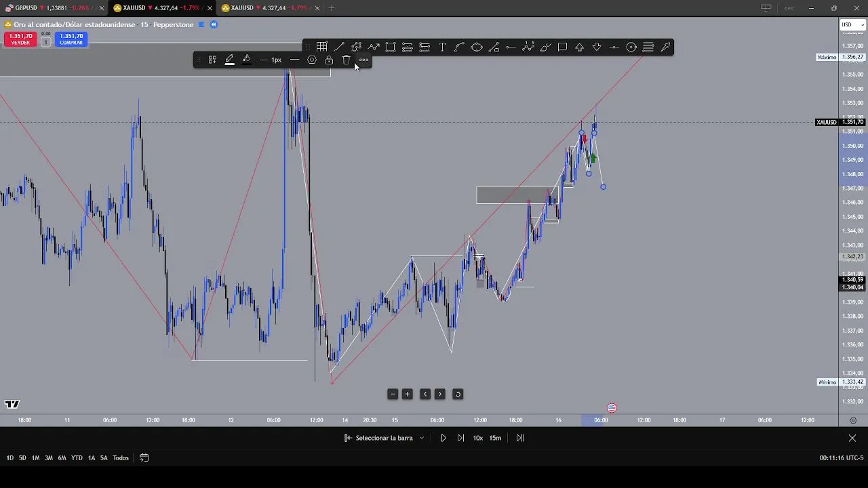Select the 1D date range
The width and height of the screenshot is (868, 488).
[x=9, y=458]
